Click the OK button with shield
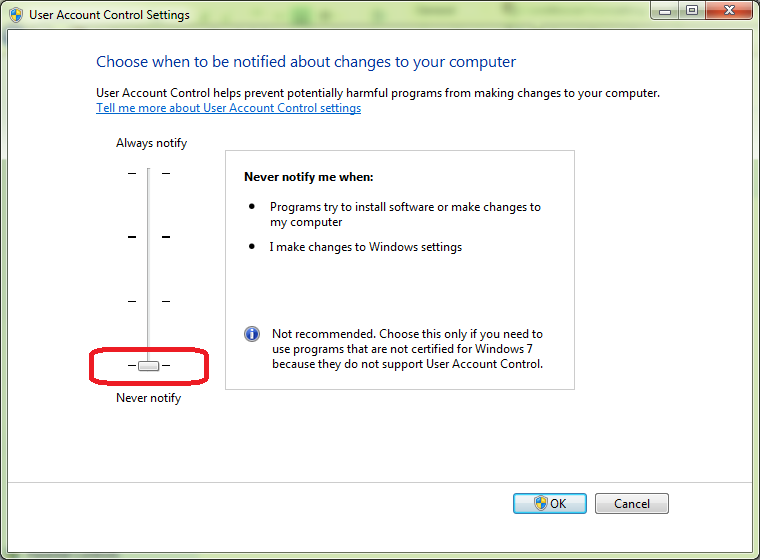The height and width of the screenshot is (560, 760). (550, 503)
